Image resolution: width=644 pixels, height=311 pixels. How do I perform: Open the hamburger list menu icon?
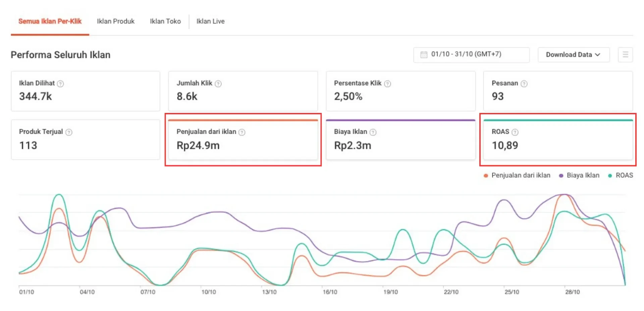(x=625, y=55)
